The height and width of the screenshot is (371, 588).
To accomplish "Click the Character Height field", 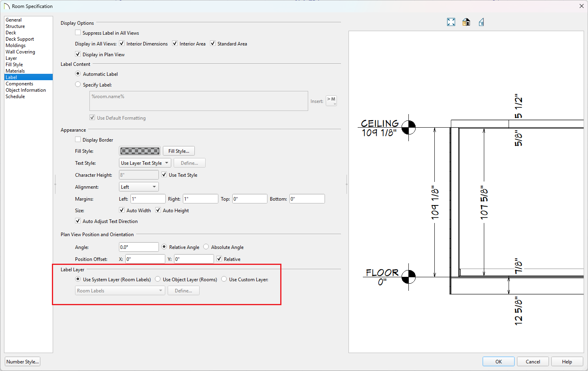I will point(139,175).
